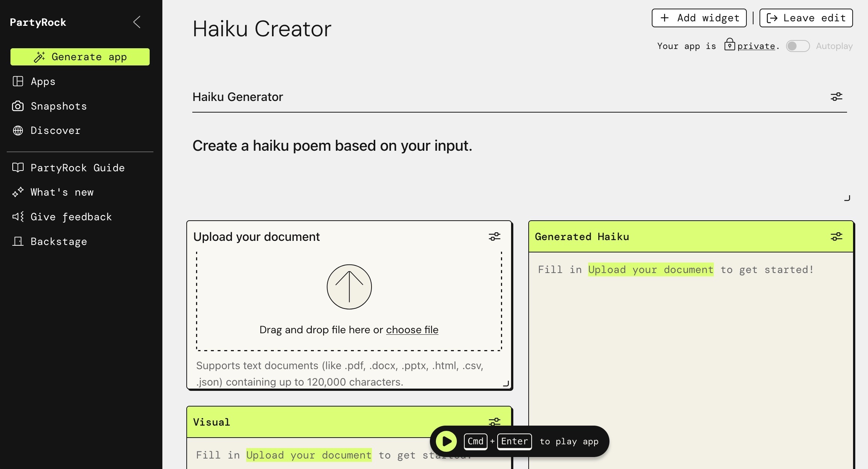
Task: Open the PartyRock Guide
Action: pyautogui.click(x=77, y=168)
